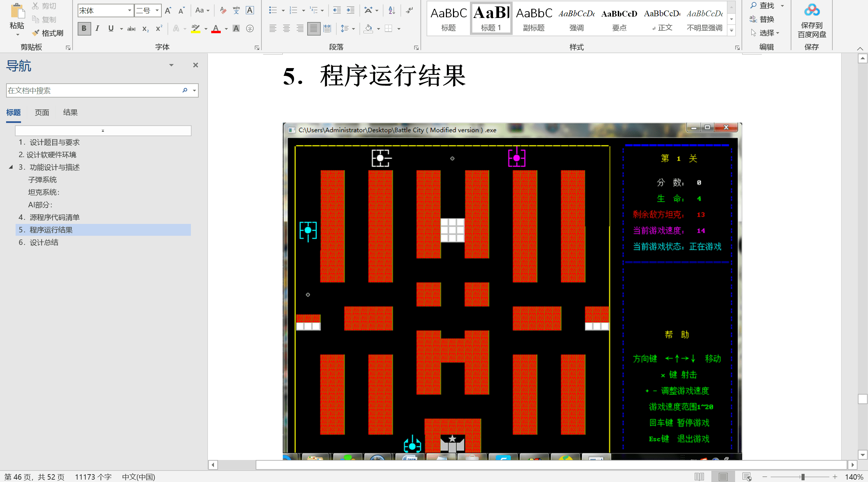
Task: Apply distributed alignment icon
Action: [327, 28]
